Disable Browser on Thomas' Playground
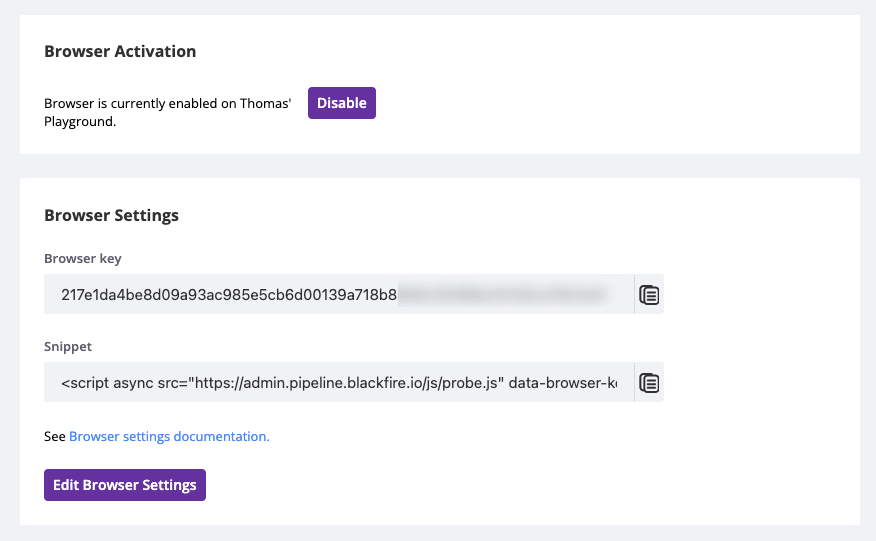The image size is (876, 541). (x=341, y=103)
